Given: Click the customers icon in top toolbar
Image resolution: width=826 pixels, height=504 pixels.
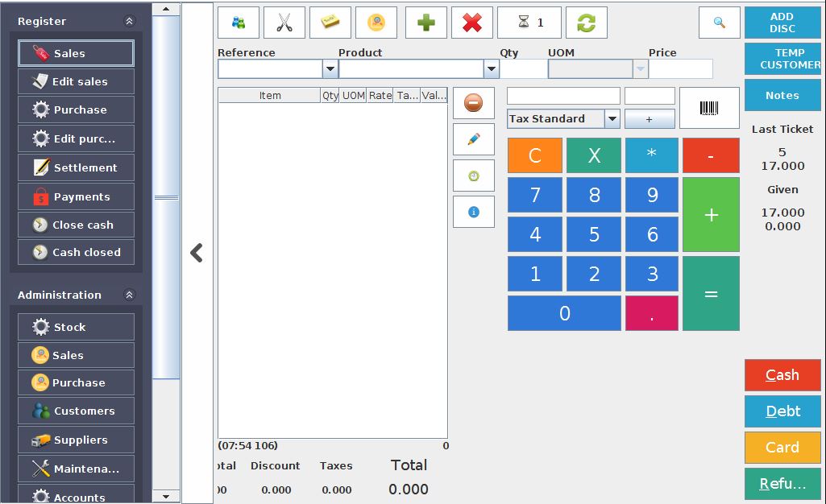Looking at the screenshot, I should (239, 23).
